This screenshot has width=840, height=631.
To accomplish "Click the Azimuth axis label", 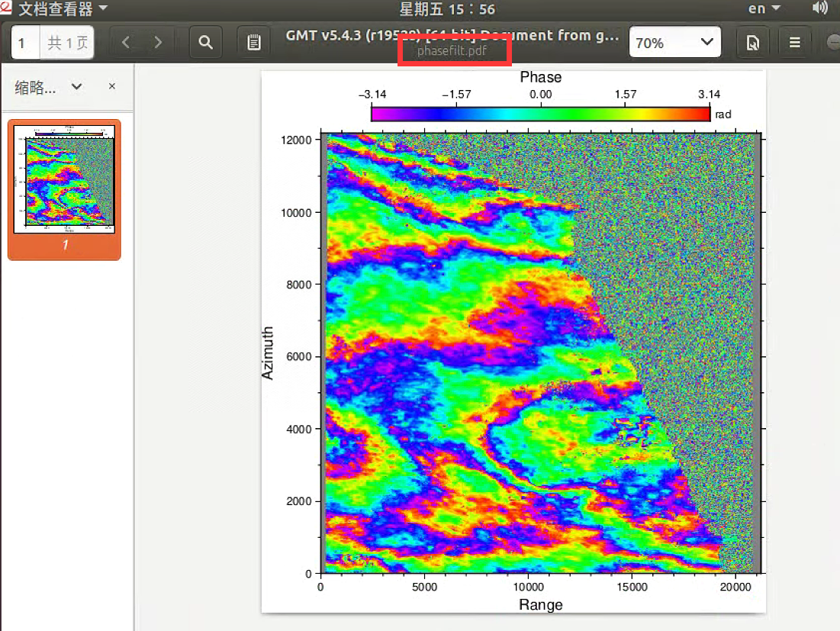I will click(x=267, y=353).
